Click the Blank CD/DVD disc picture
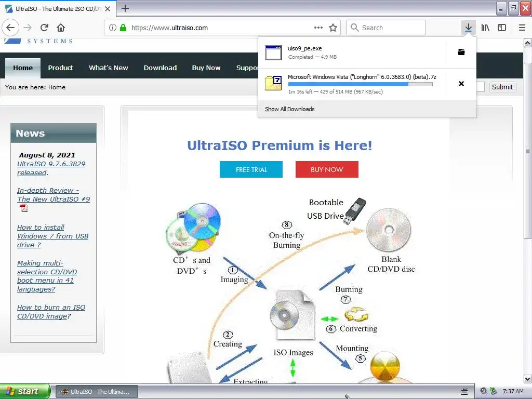Screen dimensions: 532x399 point(389,230)
